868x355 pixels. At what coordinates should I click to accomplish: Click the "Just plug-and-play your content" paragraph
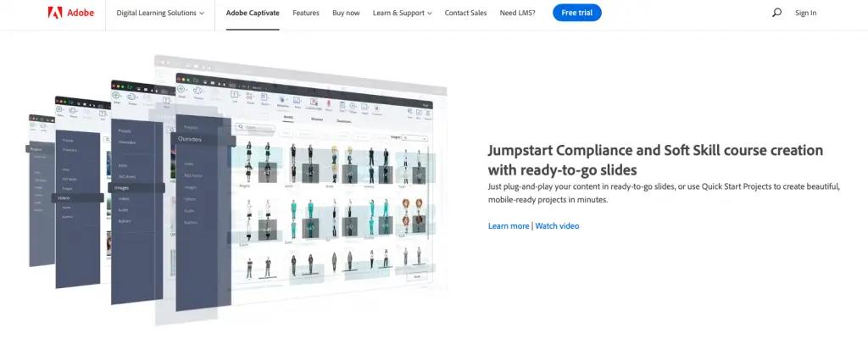coord(665,193)
